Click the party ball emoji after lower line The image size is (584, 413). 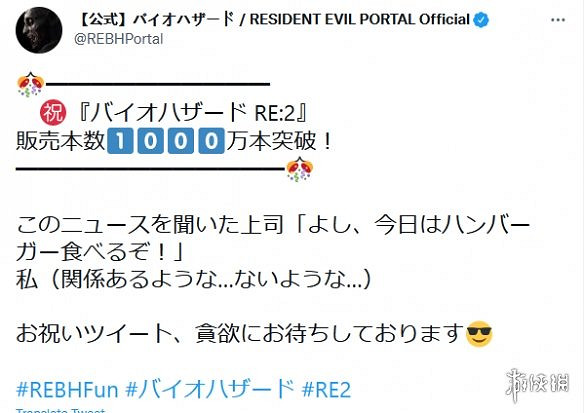[x=299, y=169]
